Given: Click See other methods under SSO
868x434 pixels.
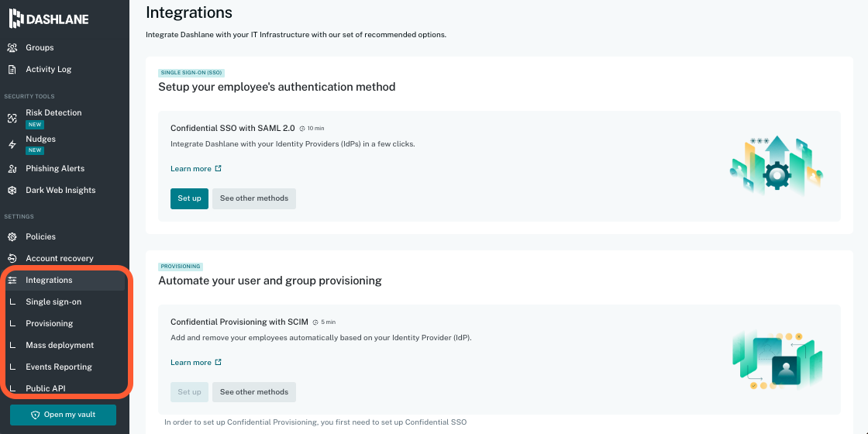Looking at the screenshot, I should [x=254, y=198].
